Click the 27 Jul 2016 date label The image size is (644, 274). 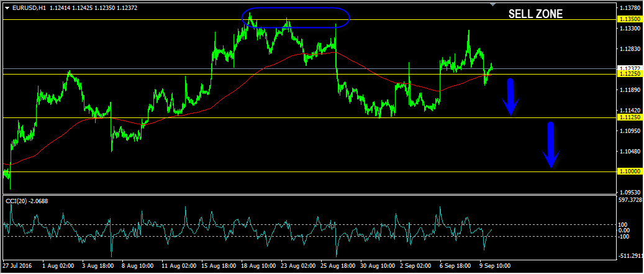coord(17,265)
